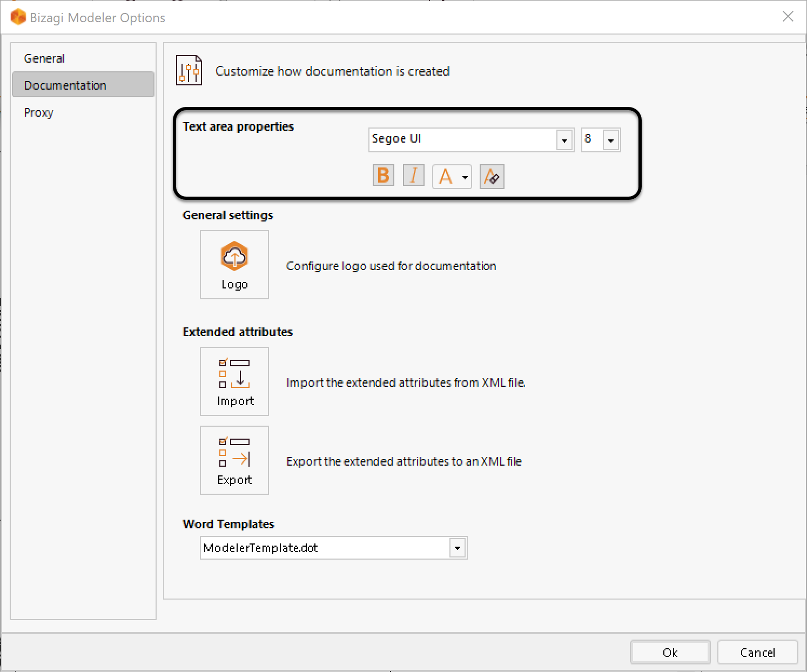
Task: Open the font color dropdown arrow
Action: (x=465, y=177)
